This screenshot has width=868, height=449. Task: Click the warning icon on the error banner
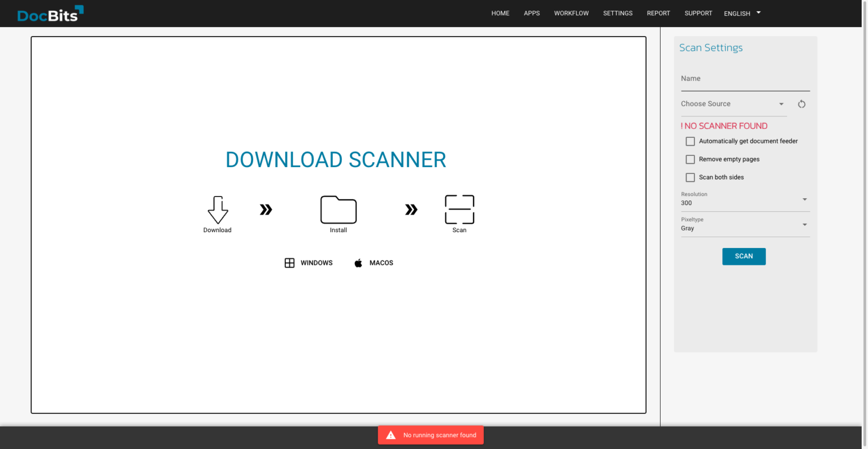coord(390,435)
